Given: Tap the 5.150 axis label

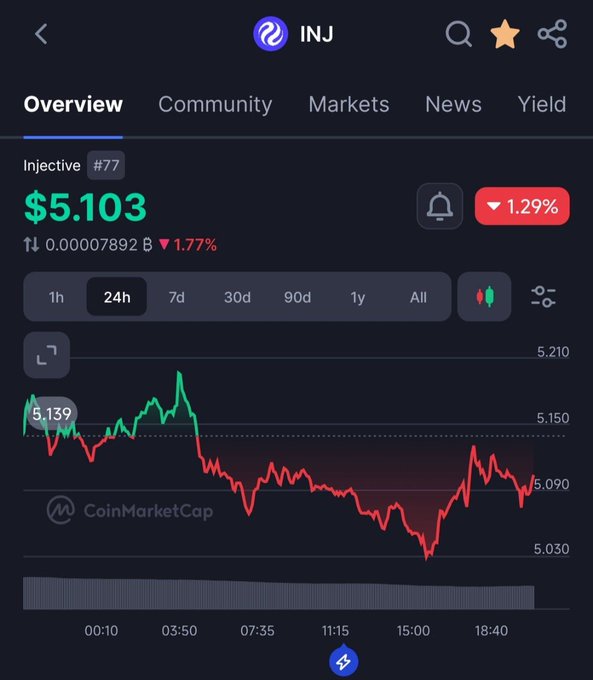Looking at the screenshot, I should (553, 418).
